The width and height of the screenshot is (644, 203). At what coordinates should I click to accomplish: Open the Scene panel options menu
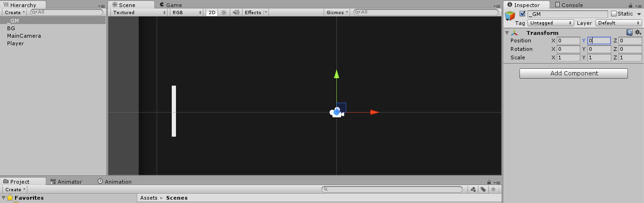click(x=496, y=6)
